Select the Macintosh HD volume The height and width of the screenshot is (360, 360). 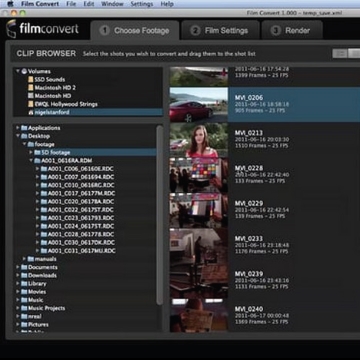tap(53, 96)
